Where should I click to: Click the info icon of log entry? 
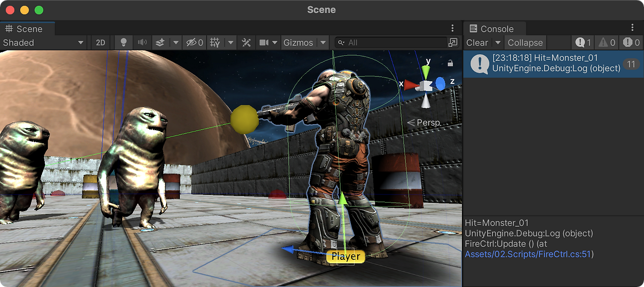pyautogui.click(x=480, y=63)
